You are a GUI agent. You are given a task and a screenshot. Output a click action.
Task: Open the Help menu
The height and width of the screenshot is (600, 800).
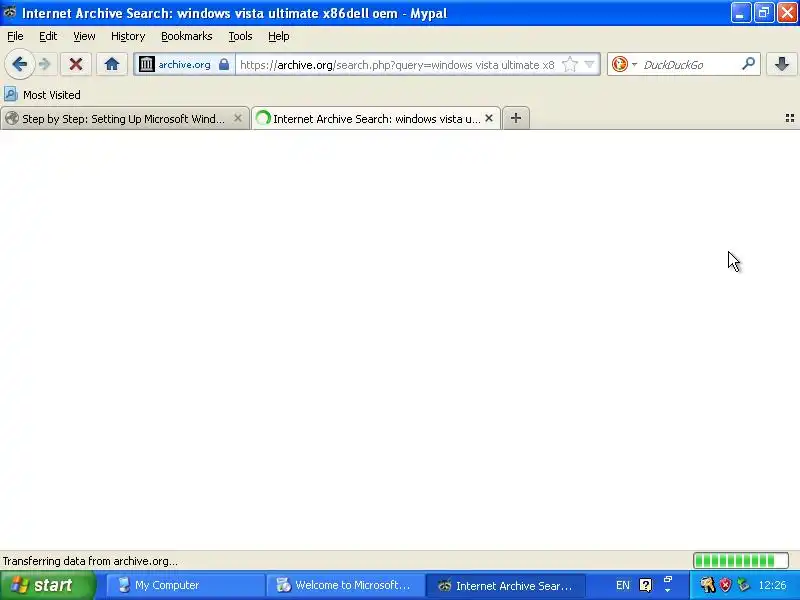click(279, 36)
